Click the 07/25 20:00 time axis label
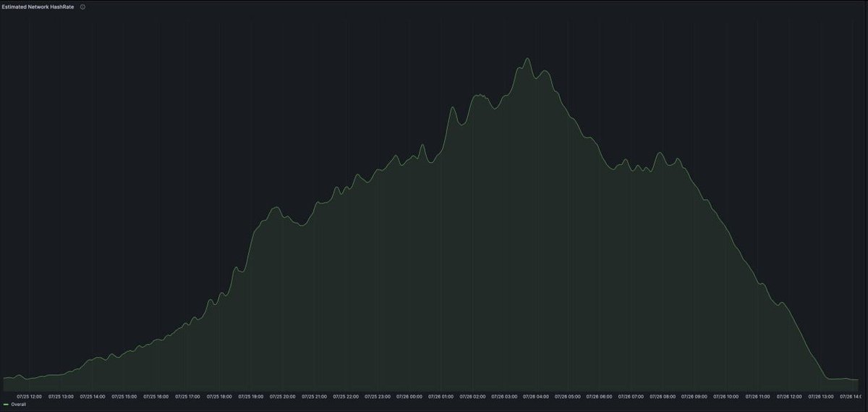Viewport: 868px width, 412px height. (x=283, y=396)
